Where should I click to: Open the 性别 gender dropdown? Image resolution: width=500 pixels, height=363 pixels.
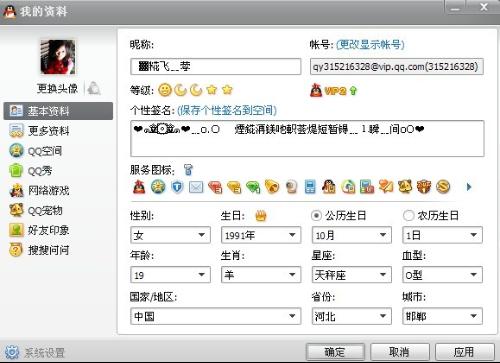coord(170,235)
